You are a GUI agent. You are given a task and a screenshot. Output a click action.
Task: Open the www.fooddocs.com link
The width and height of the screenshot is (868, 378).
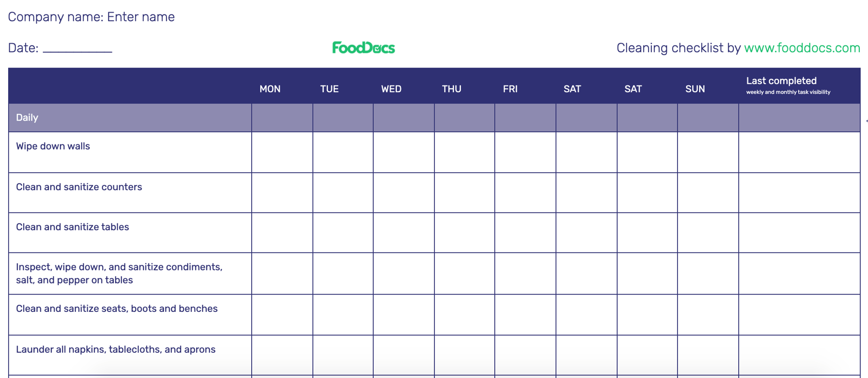coord(802,48)
